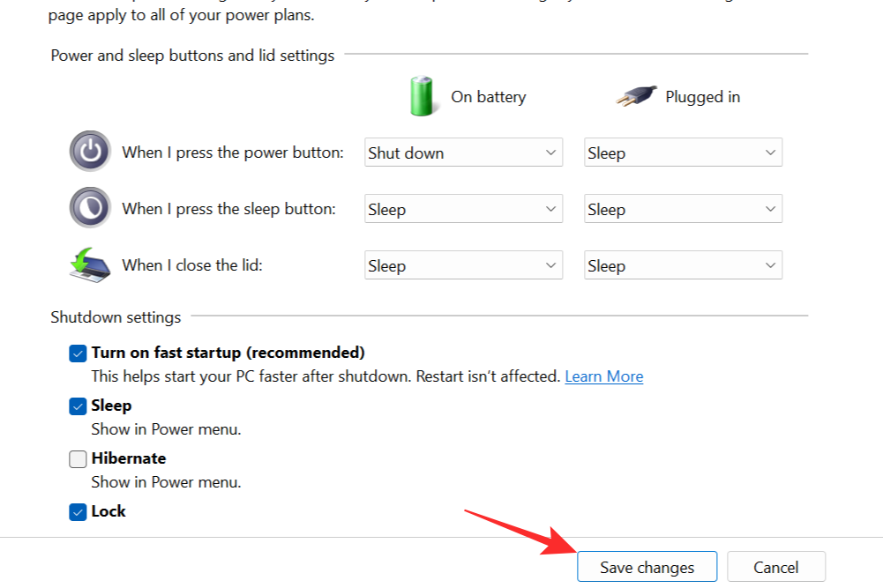Open close-lid on-battery dropdown
883x588 pixels.
tap(464, 265)
